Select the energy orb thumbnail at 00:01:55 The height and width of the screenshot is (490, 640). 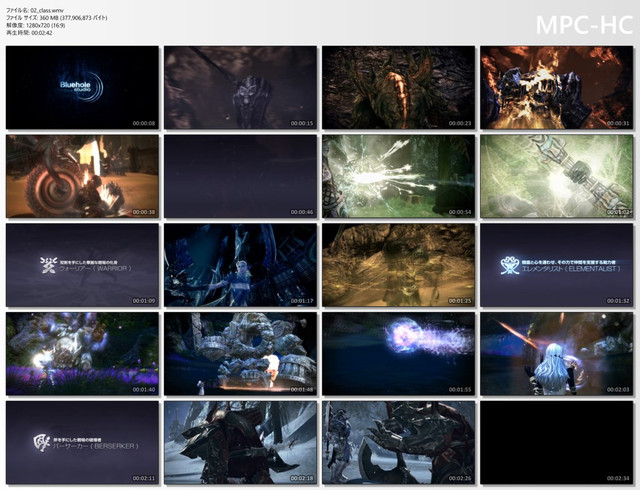398,354
